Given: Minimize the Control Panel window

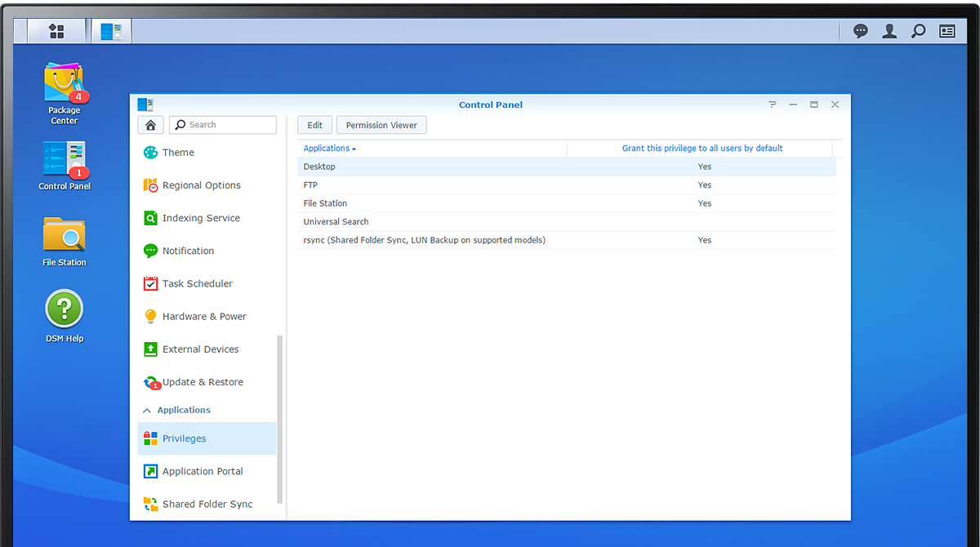Looking at the screenshot, I should pyautogui.click(x=793, y=105).
